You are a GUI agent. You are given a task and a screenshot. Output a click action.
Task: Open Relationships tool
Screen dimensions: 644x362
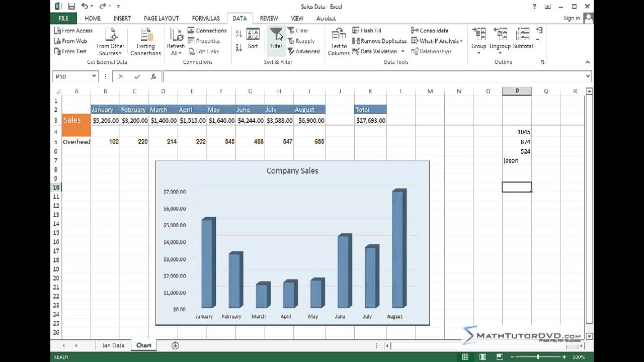(431, 51)
